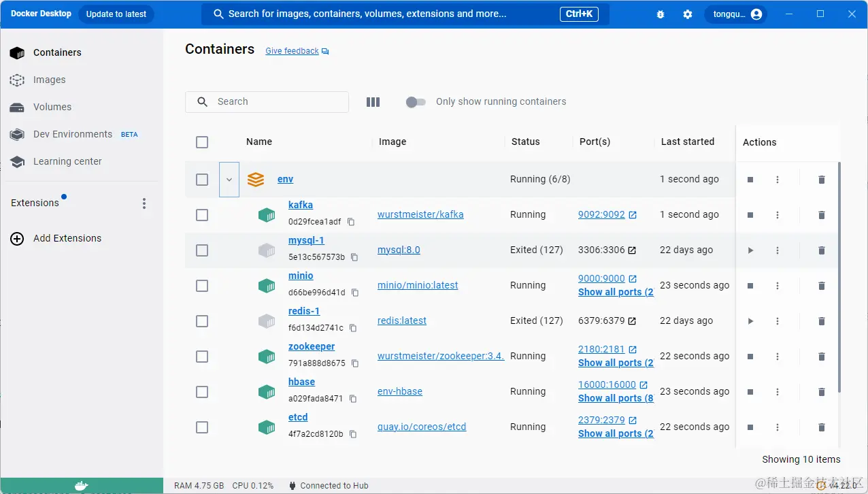Check the mysql-1 container checkbox
This screenshot has width=868, height=494.
click(202, 250)
